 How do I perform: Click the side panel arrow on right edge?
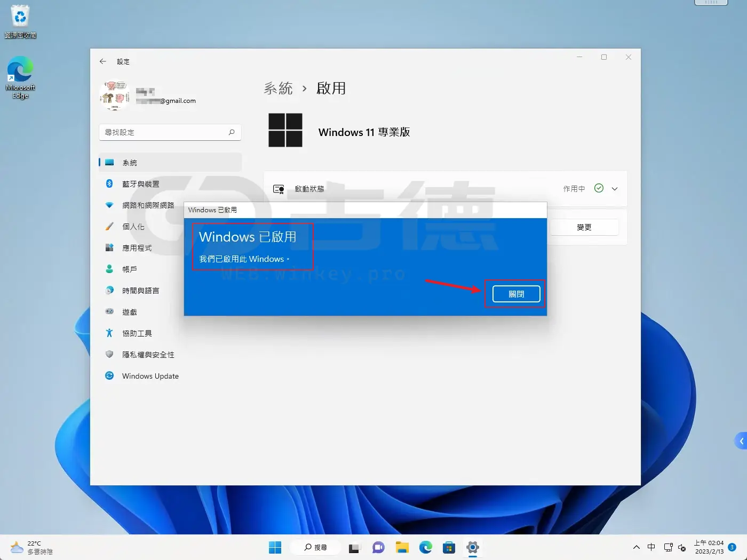(x=741, y=441)
